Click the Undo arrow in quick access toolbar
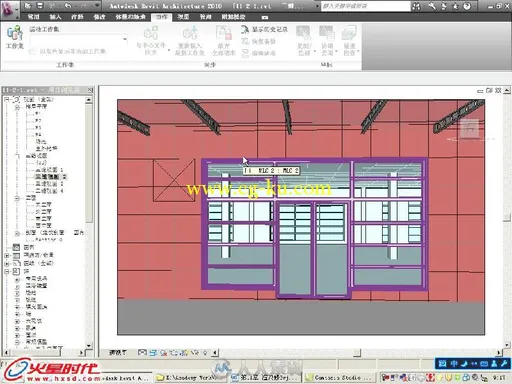This screenshot has height=384, width=512. pos(68,6)
